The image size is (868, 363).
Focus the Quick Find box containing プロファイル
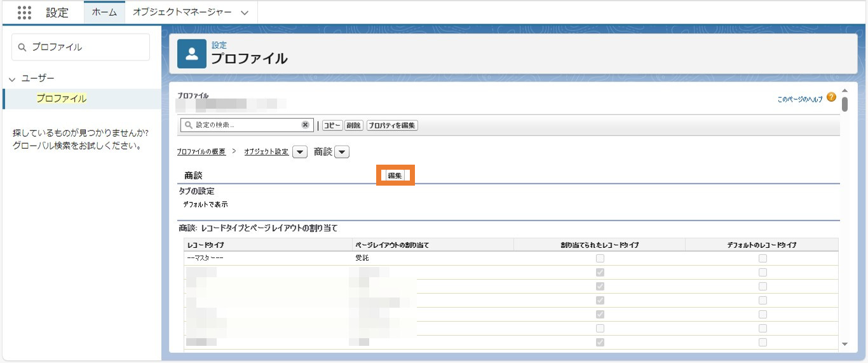point(81,47)
